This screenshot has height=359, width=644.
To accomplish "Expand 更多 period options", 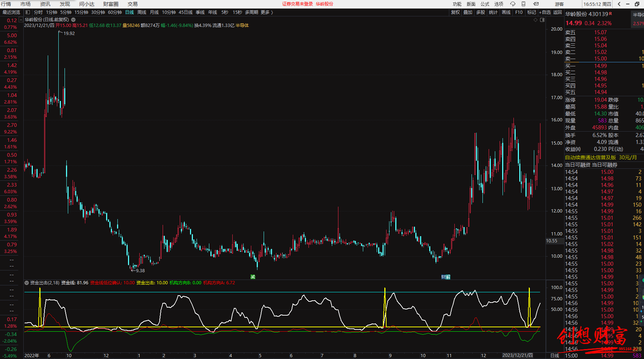I will (x=267, y=12).
